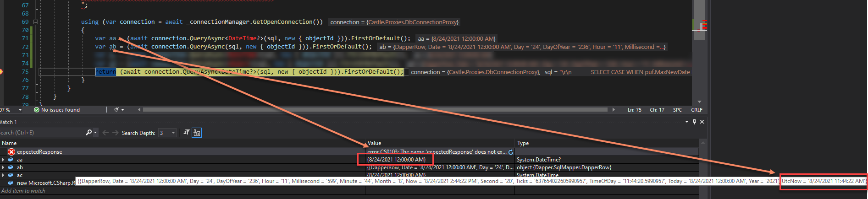Click the Value column header
The image size is (868, 199).
coord(374,143)
